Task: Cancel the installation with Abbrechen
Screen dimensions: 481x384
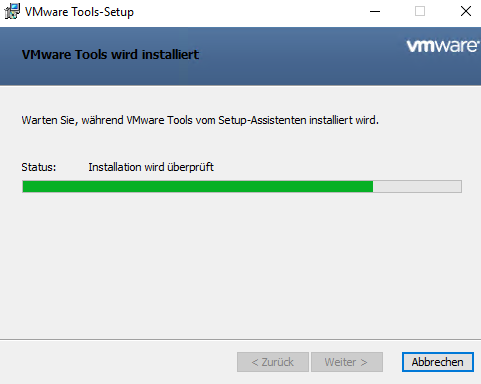Action: 438,362
